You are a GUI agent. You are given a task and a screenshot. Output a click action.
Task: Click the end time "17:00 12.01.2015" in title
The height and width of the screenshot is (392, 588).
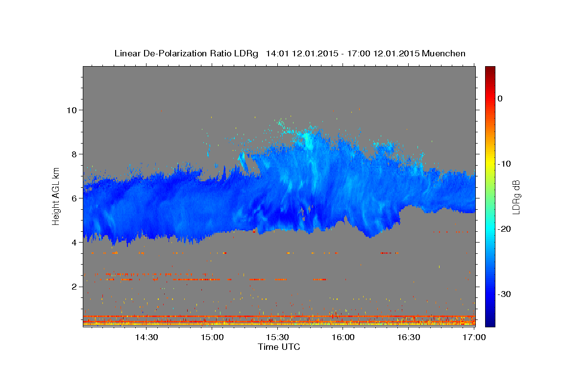[x=383, y=53]
